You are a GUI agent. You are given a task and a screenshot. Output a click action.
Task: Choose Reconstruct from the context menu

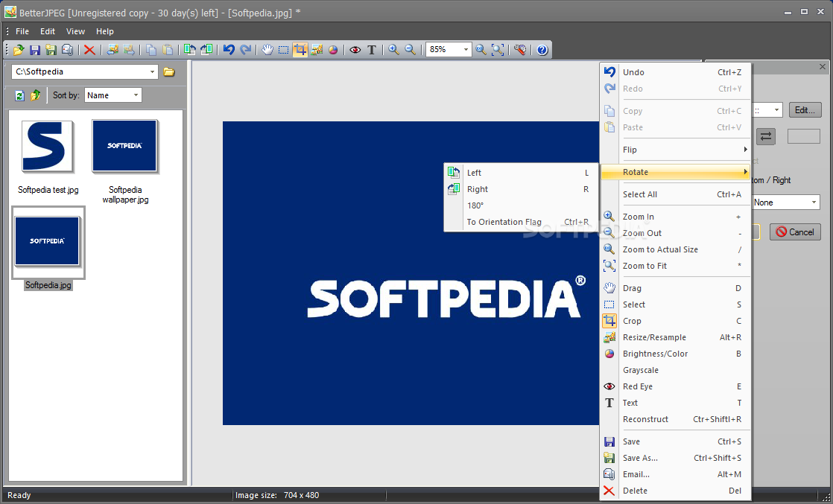click(675, 419)
